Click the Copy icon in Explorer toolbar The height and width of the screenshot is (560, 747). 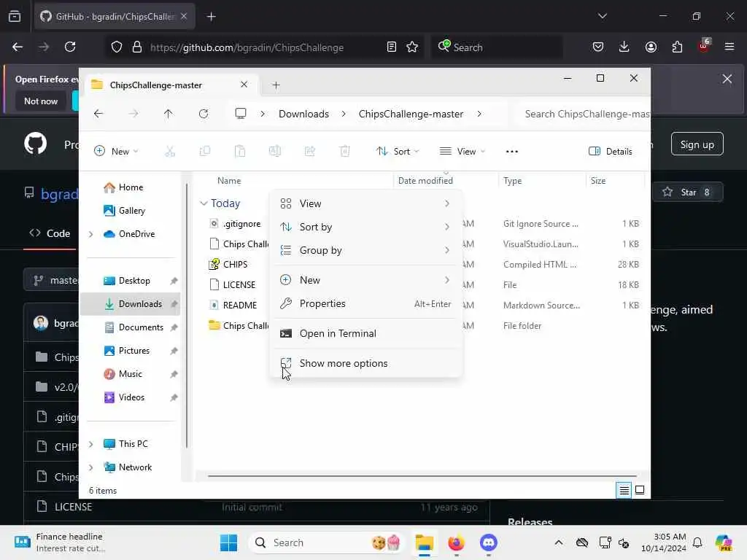pyautogui.click(x=205, y=152)
